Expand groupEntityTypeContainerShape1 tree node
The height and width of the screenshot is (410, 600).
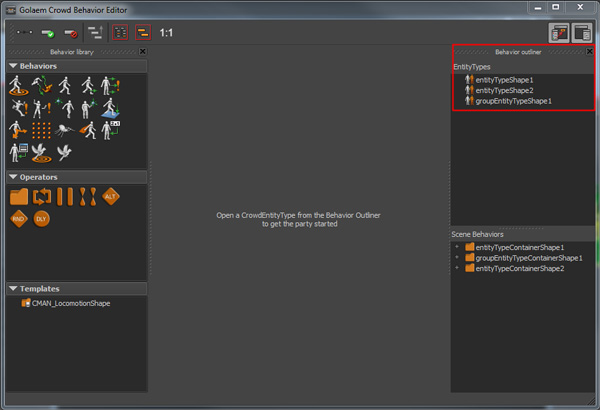[457, 257]
